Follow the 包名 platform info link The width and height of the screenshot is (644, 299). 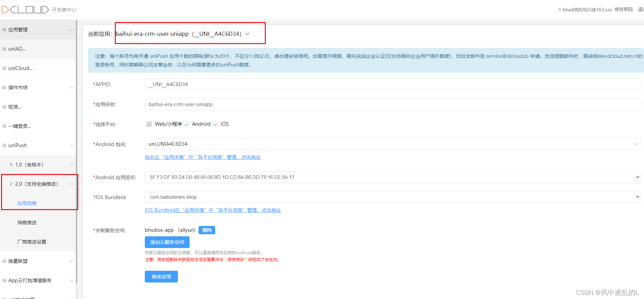click(x=203, y=157)
